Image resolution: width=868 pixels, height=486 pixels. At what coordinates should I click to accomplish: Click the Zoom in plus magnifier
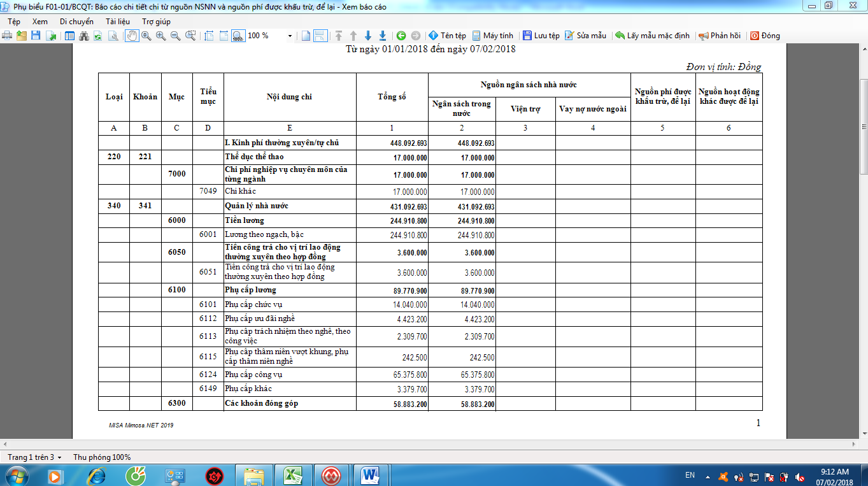[160, 36]
